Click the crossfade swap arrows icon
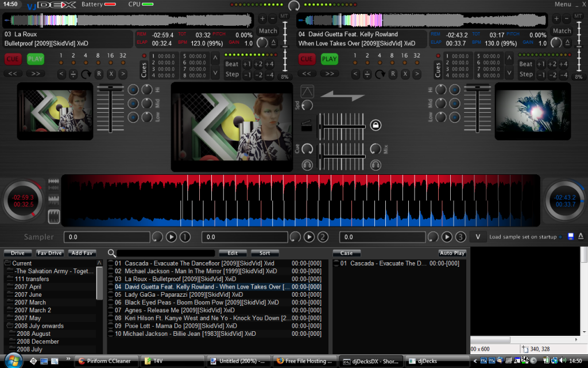This screenshot has width=588, height=368. click(x=342, y=96)
